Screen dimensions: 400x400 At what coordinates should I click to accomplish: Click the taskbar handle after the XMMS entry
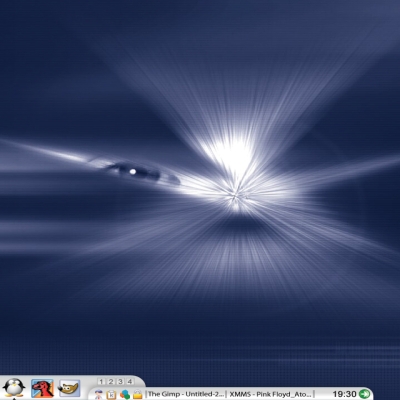coord(314,394)
